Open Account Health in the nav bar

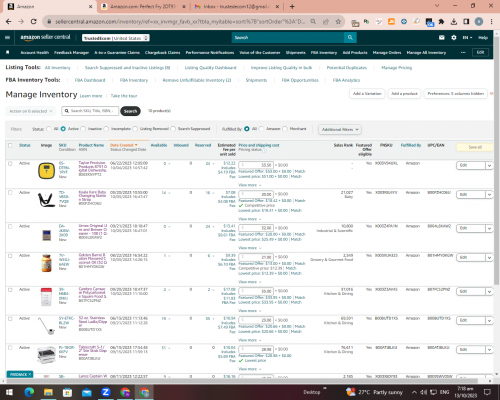35,52
